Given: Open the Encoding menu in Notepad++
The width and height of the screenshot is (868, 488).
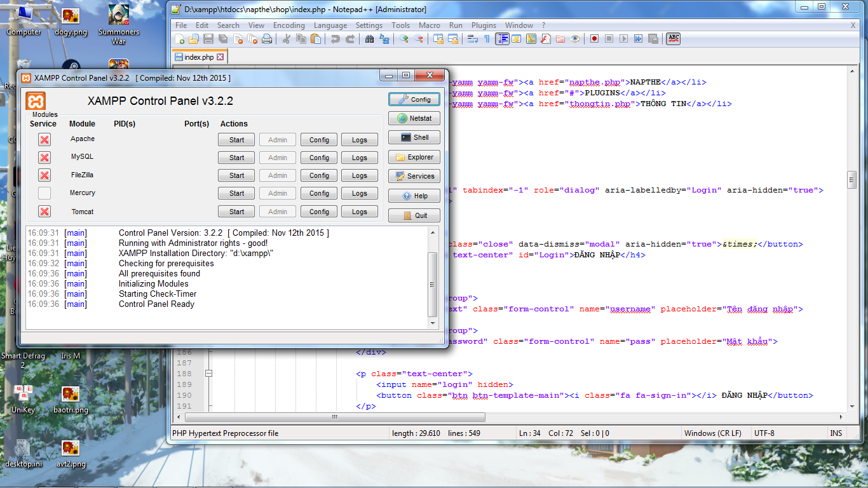Looking at the screenshot, I should [288, 25].
